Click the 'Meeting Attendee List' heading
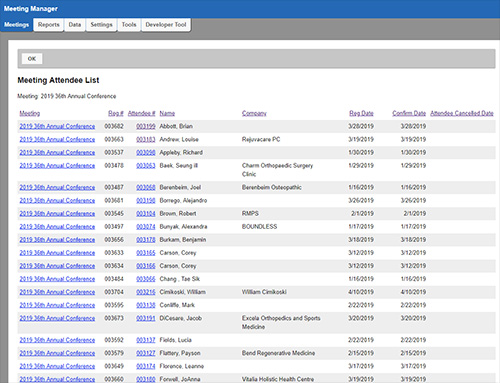The height and width of the screenshot is (383, 500). 58,80
